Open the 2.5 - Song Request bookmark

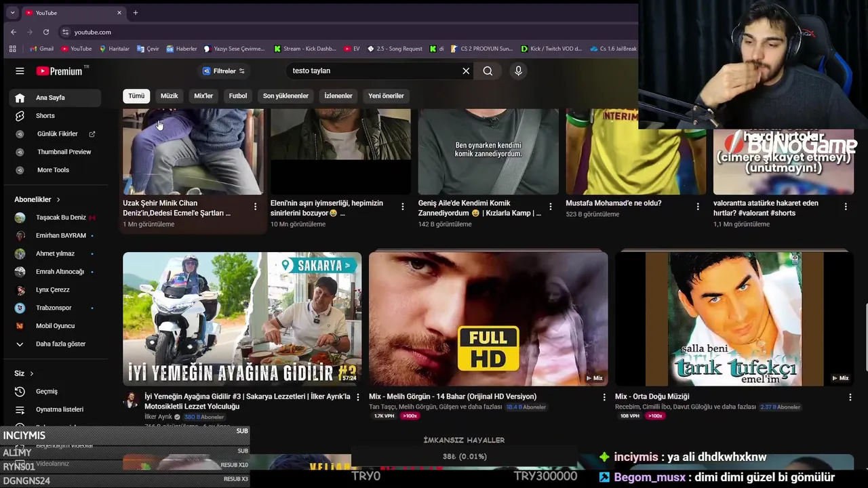(x=395, y=49)
